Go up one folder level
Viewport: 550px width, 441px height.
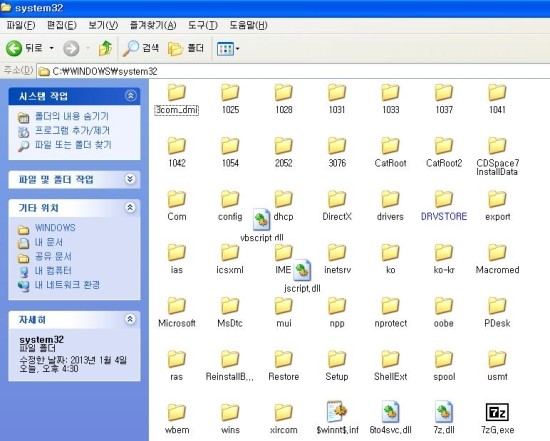coord(105,48)
